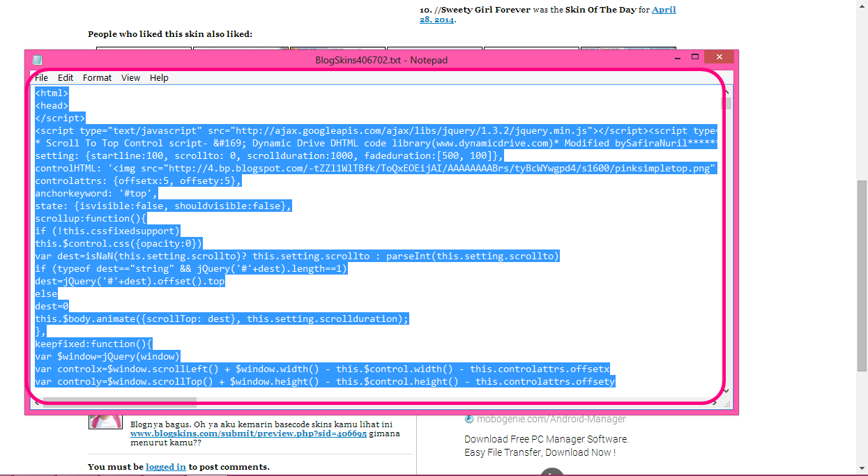Open the Help menu in Notepad
868x476 pixels.
click(159, 77)
